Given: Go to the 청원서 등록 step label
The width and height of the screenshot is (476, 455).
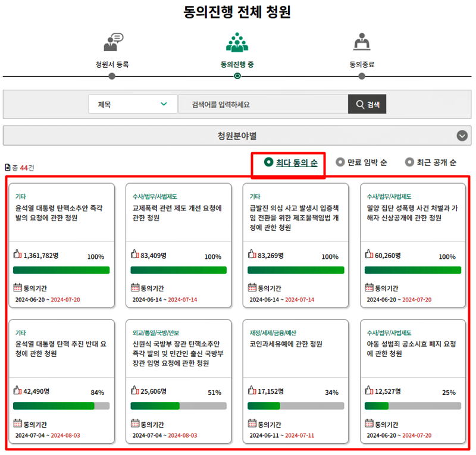Looking at the screenshot, I should pos(112,64).
